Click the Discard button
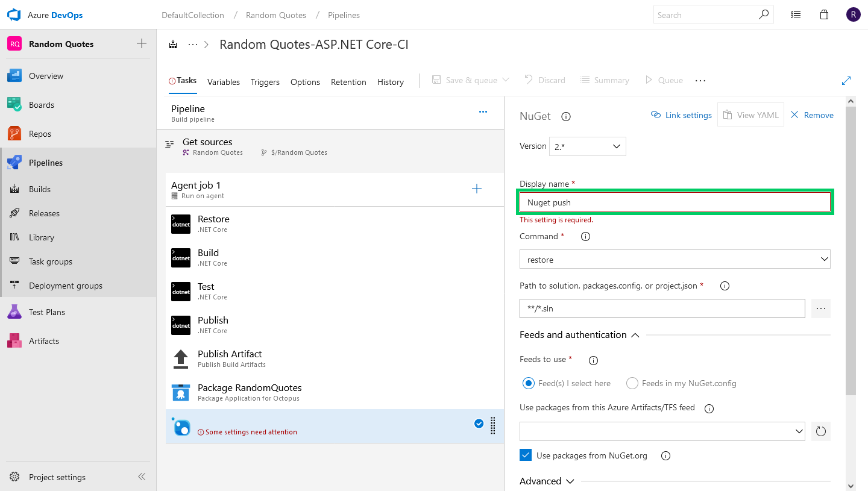Screen dimensions: 868x491 545,80
